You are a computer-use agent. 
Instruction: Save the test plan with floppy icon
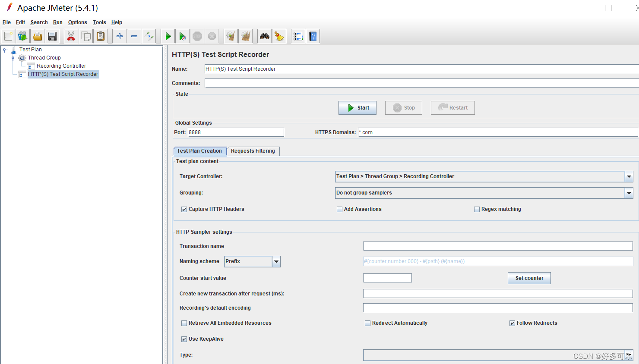pyautogui.click(x=52, y=36)
